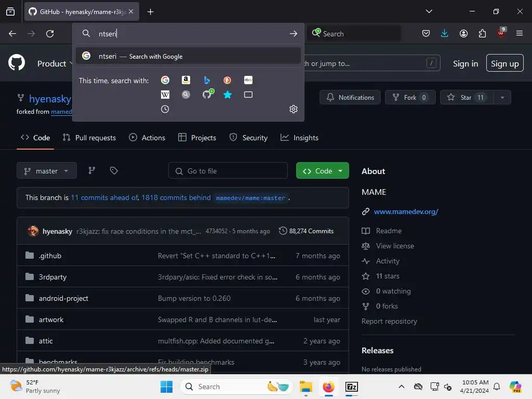Select 'ntseri — Search with Google' suggestion
Image resolution: width=532 pixels, height=399 pixels.
[188, 56]
